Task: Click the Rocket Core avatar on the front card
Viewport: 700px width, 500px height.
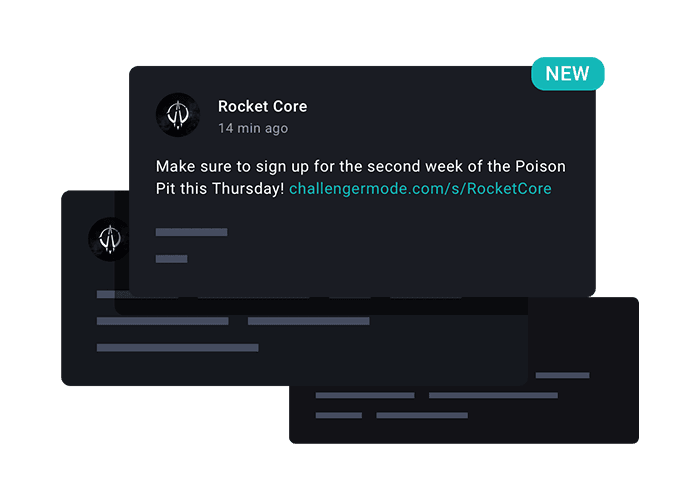Action: (178, 115)
